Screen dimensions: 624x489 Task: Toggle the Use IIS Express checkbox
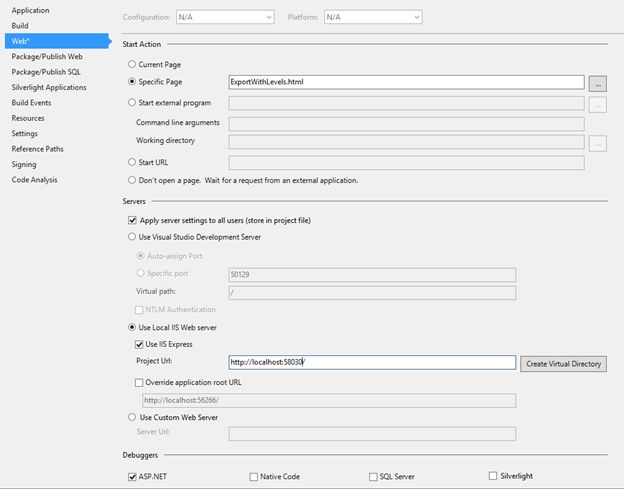click(x=139, y=345)
